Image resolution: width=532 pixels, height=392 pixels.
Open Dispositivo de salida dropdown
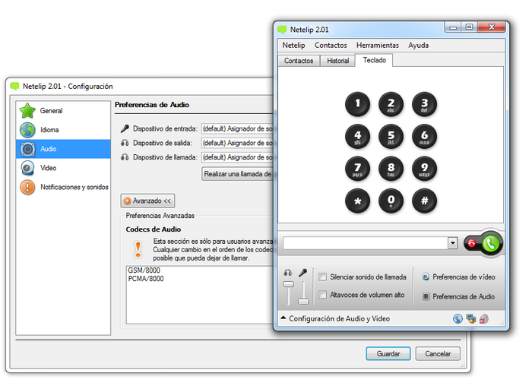(x=237, y=143)
